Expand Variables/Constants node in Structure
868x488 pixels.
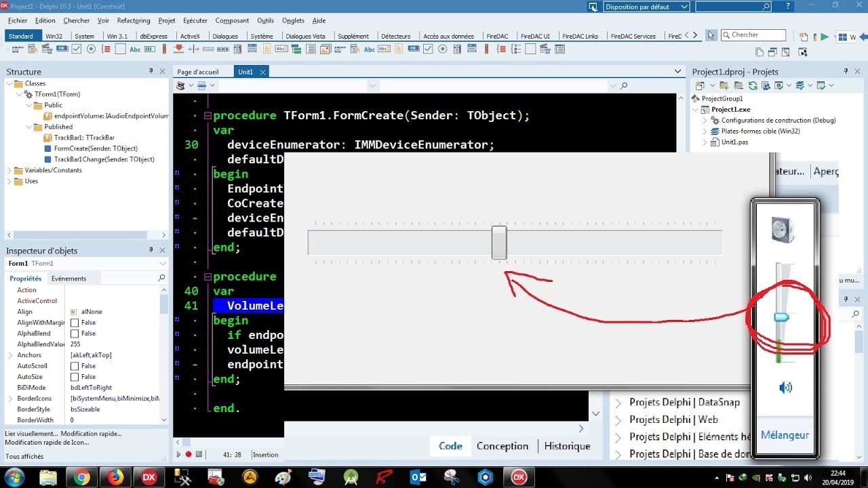pyautogui.click(x=9, y=170)
